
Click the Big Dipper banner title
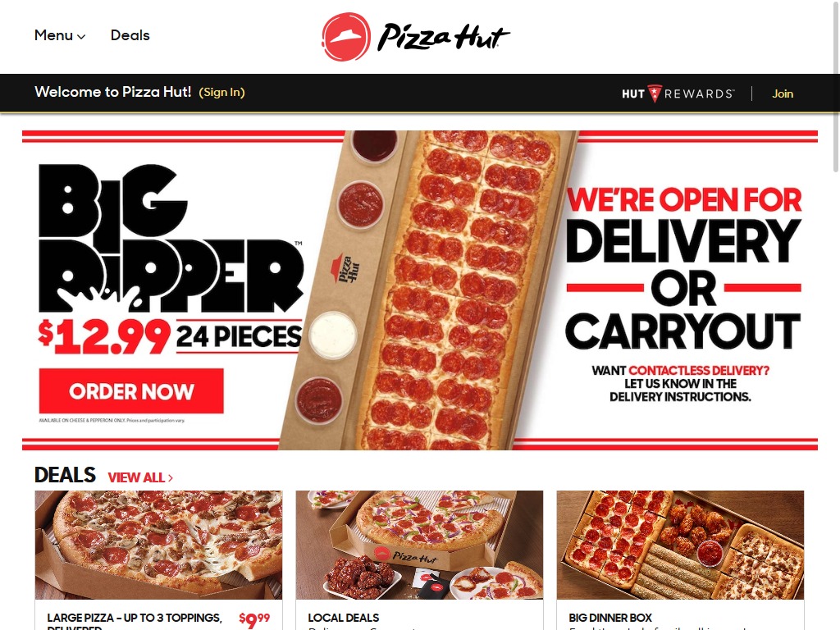[x=171, y=239]
